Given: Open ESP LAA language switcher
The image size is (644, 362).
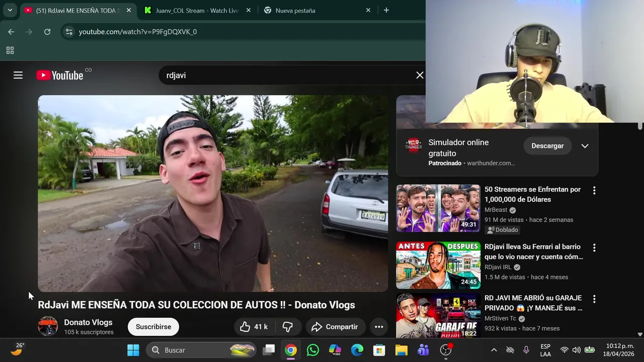Looking at the screenshot, I should tap(545, 350).
